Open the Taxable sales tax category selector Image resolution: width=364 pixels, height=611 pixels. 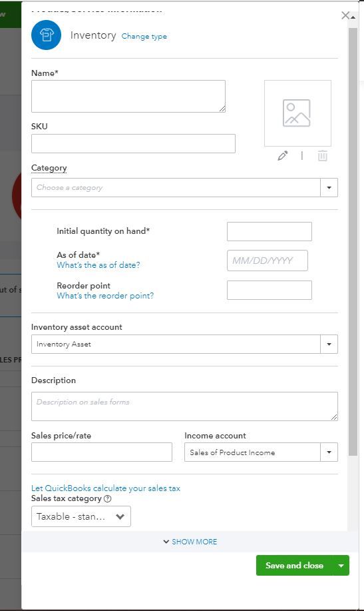(81, 516)
